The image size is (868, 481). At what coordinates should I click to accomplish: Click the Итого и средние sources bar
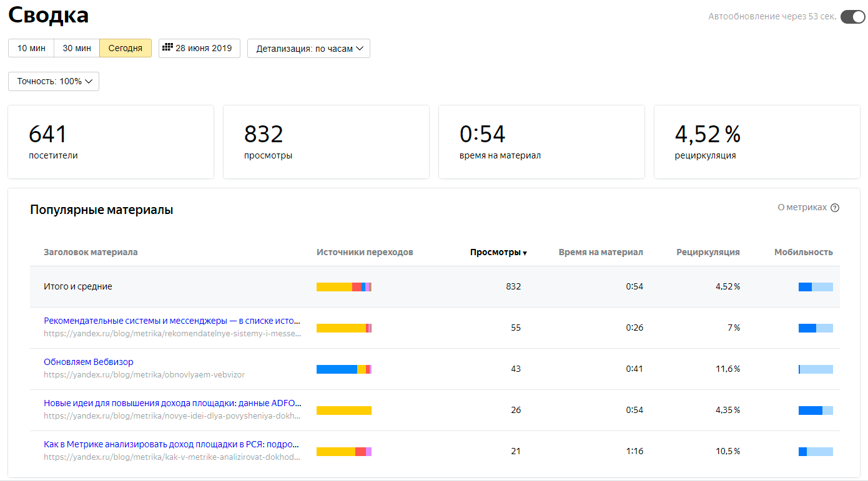pos(344,287)
